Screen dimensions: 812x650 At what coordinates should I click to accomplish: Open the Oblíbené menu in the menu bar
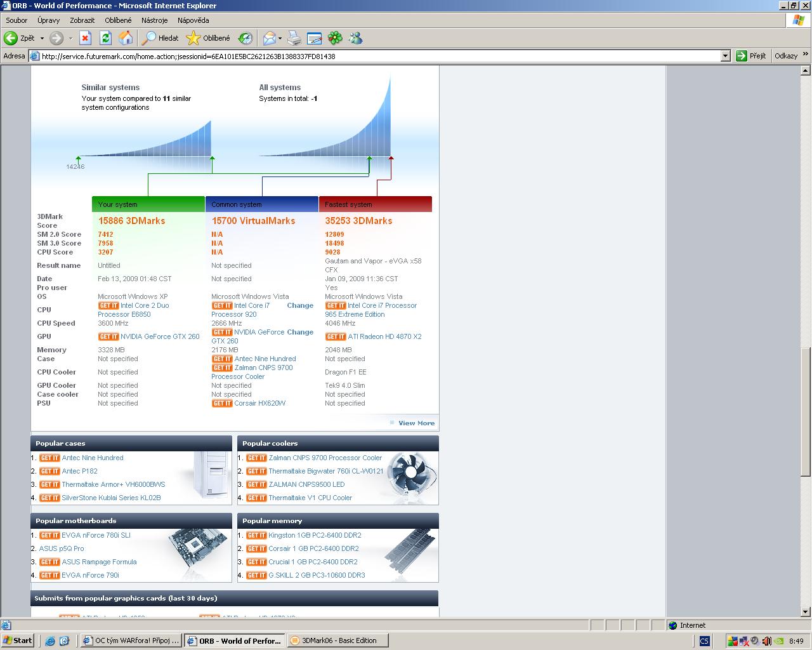119,20
